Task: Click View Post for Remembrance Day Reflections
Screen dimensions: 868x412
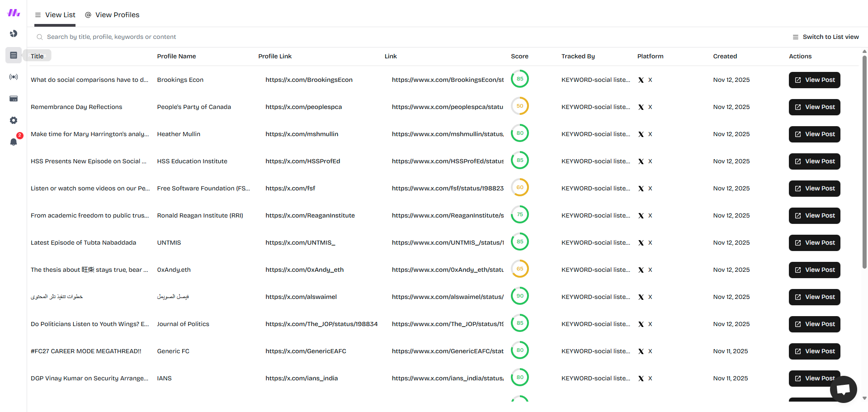Action: point(814,107)
